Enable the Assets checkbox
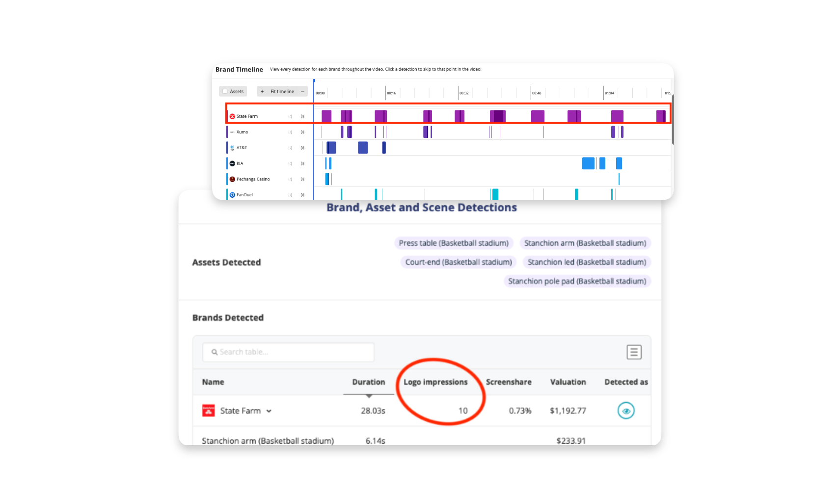Image resolution: width=840 pixels, height=504 pixels. 225,91
